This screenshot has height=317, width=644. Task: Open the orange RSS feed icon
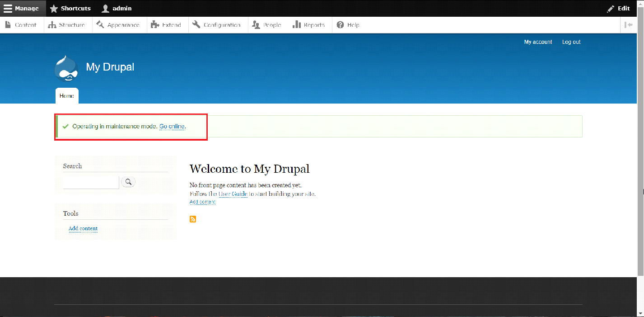(x=193, y=219)
